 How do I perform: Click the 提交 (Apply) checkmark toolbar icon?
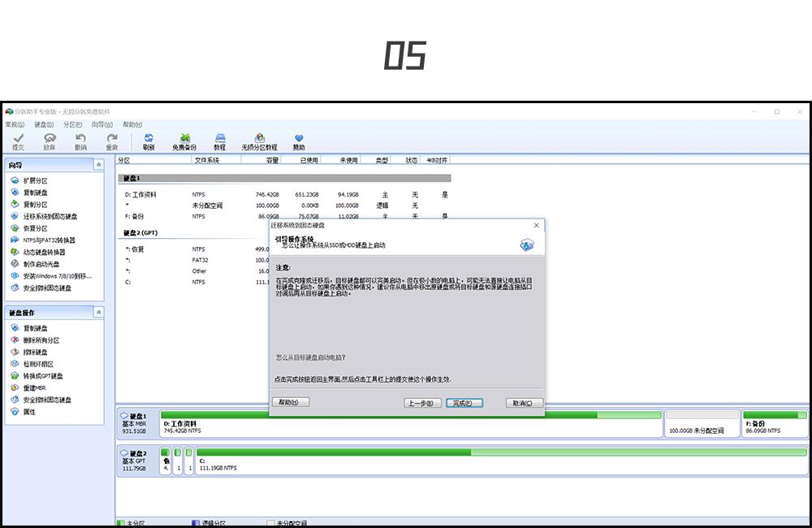(x=18, y=140)
